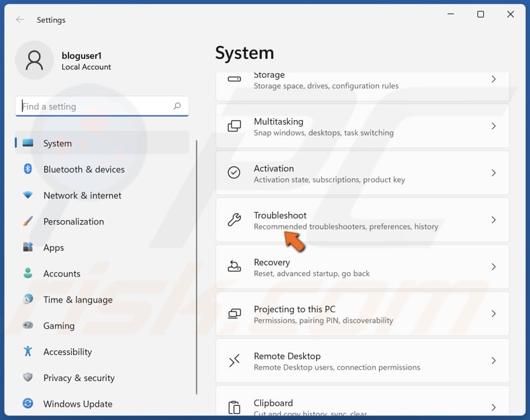Open Troubleshoot via its chevron arrow

click(494, 220)
